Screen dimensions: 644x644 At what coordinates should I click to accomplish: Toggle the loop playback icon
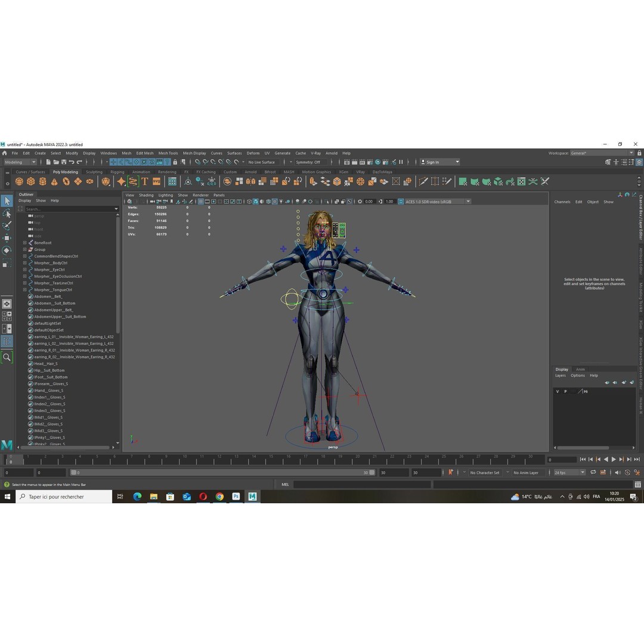pos(593,473)
